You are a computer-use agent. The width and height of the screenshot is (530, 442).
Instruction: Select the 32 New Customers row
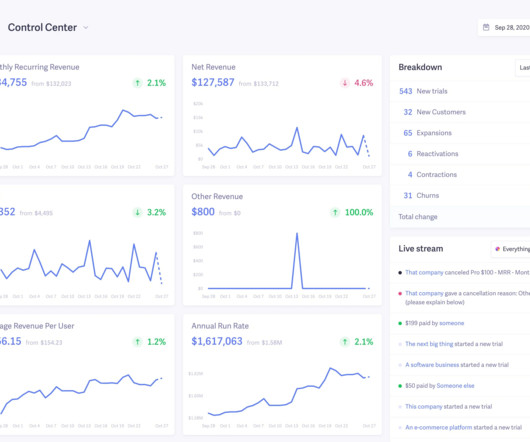460,112
